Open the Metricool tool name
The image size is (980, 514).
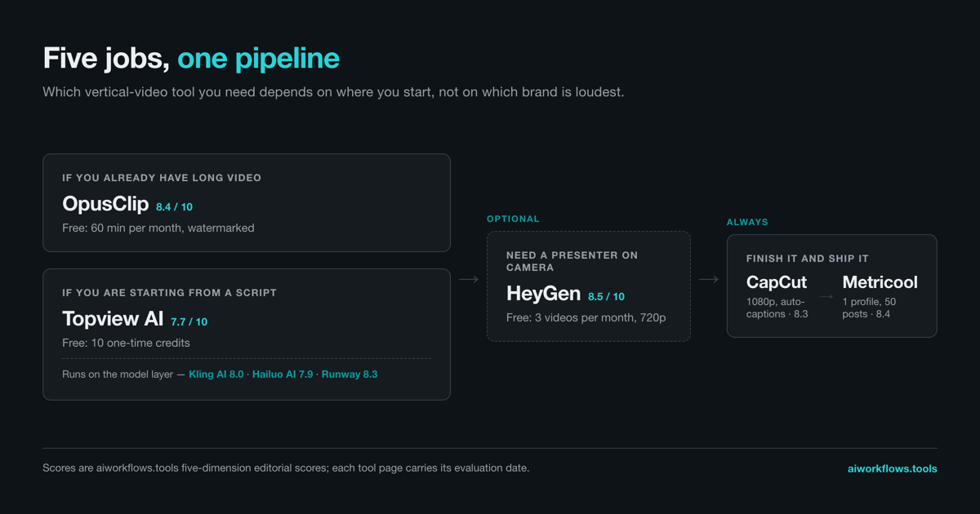click(880, 282)
